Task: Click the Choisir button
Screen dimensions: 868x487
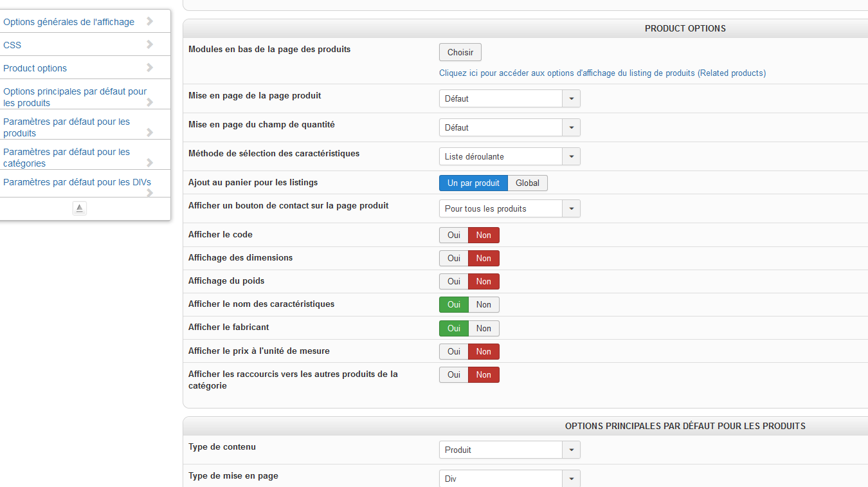Action: click(x=460, y=53)
